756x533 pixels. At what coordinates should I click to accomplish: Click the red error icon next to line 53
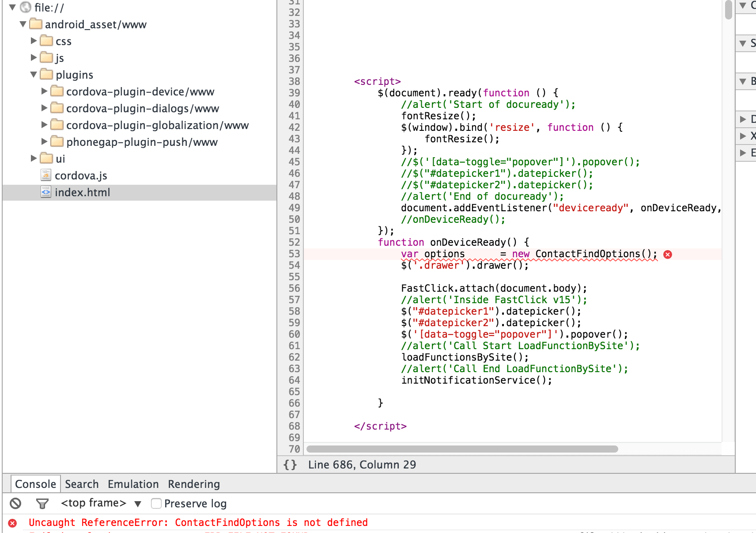(668, 254)
